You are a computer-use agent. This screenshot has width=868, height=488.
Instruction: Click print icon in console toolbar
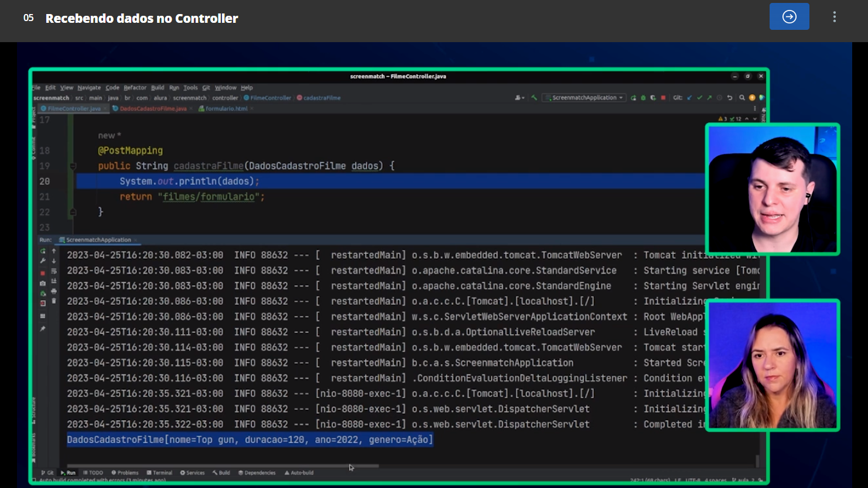click(x=54, y=291)
